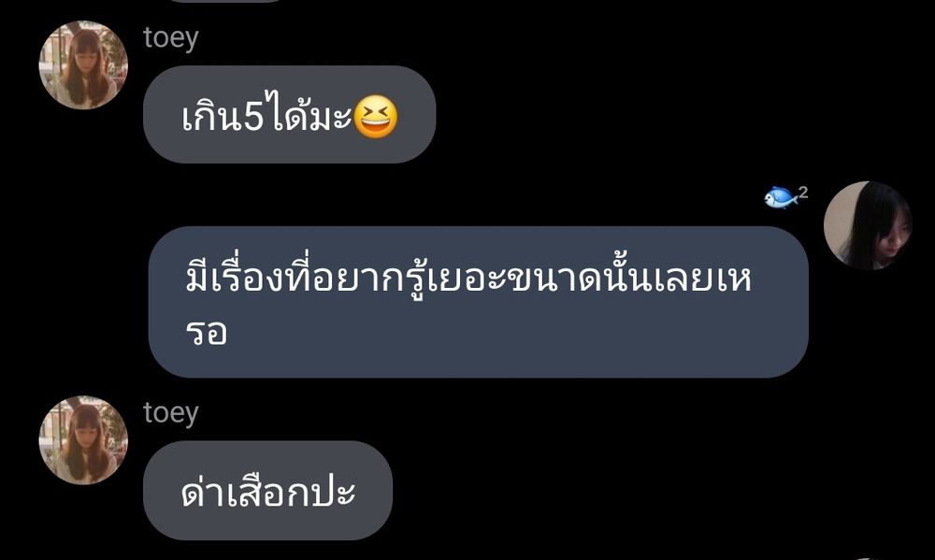Tap the partially visible bubble at the top edge

pyautogui.click(x=226, y=1)
